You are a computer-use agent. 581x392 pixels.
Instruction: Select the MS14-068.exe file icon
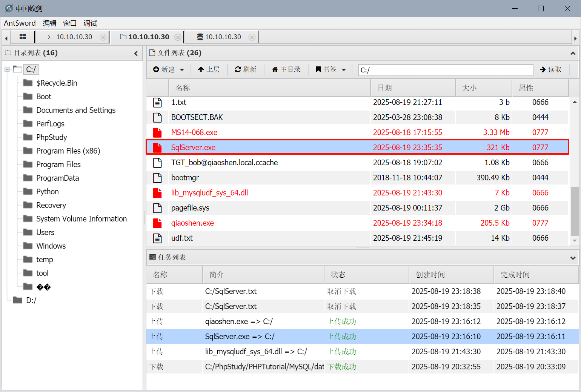pyautogui.click(x=157, y=132)
